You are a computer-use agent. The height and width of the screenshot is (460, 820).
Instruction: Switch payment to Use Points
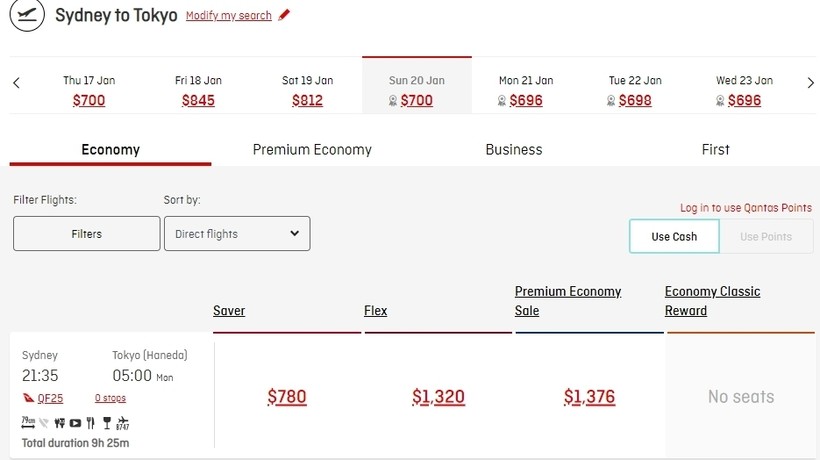click(766, 237)
